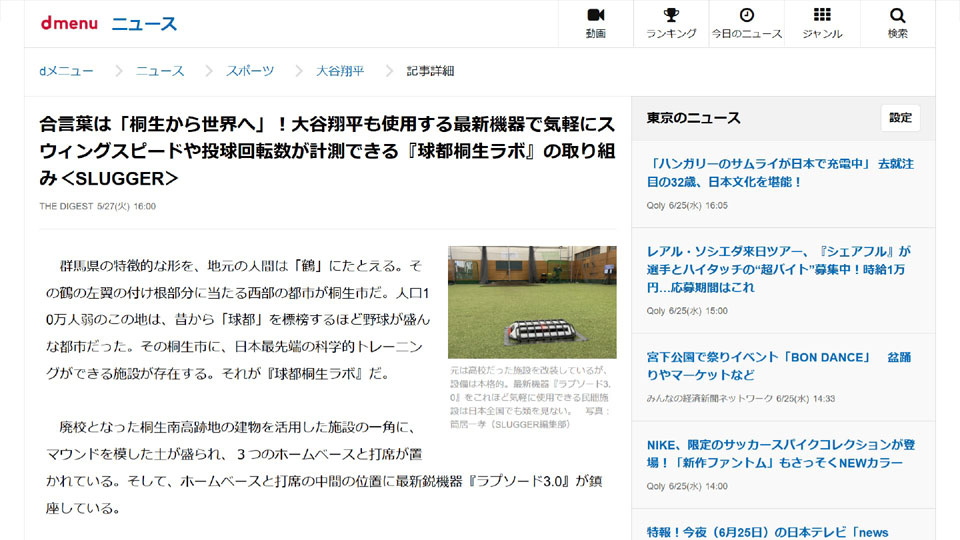This screenshot has height=540, width=960.
Task: Open the NIKE サッカースパイク article
Action: pyautogui.click(x=781, y=454)
